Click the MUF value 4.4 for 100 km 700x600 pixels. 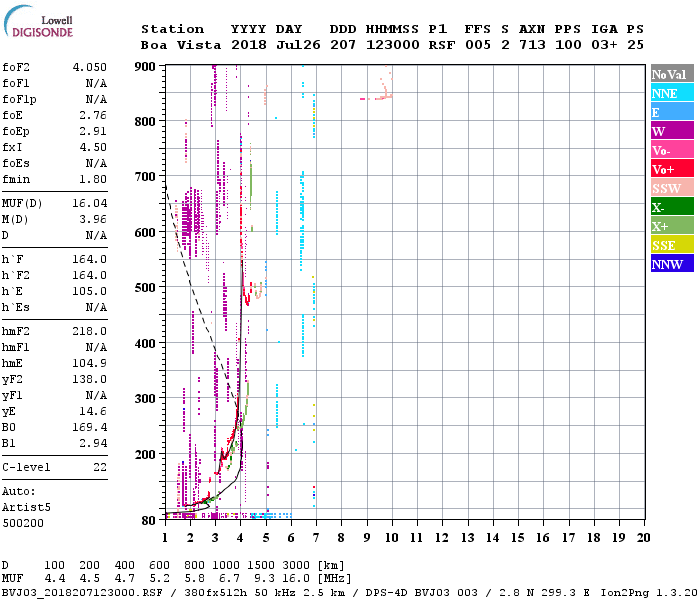point(55,579)
